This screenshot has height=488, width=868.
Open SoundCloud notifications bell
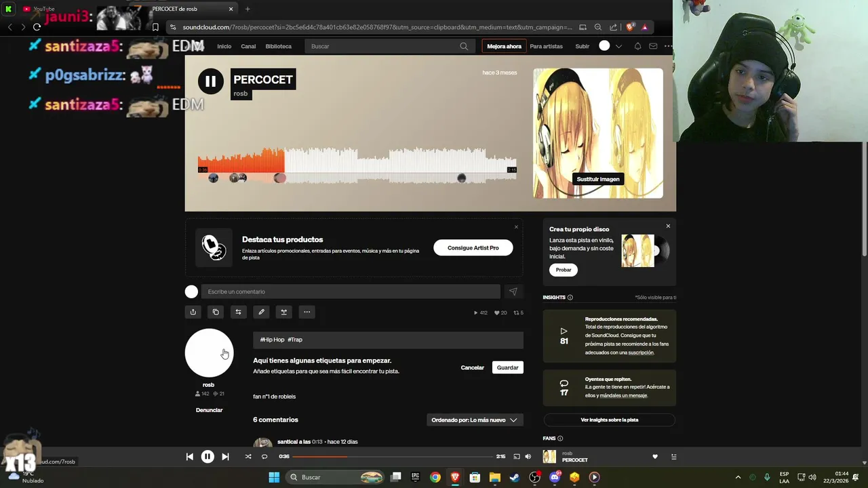point(637,46)
